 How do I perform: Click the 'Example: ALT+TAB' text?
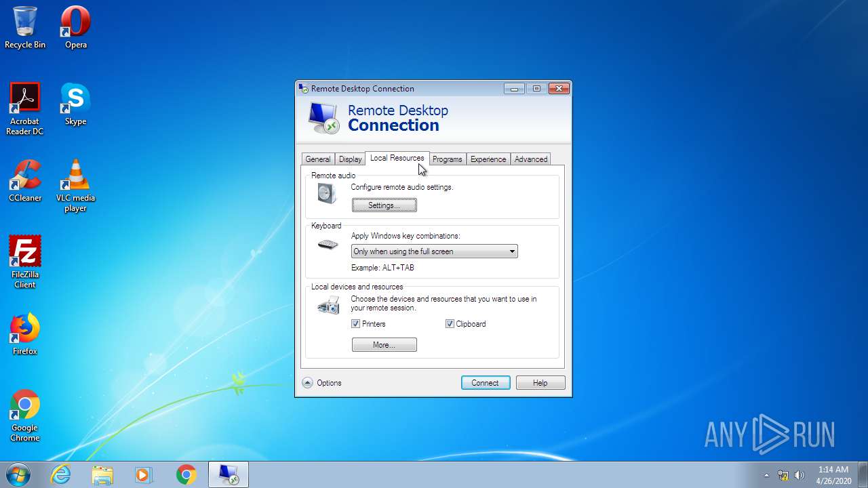[382, 268]
